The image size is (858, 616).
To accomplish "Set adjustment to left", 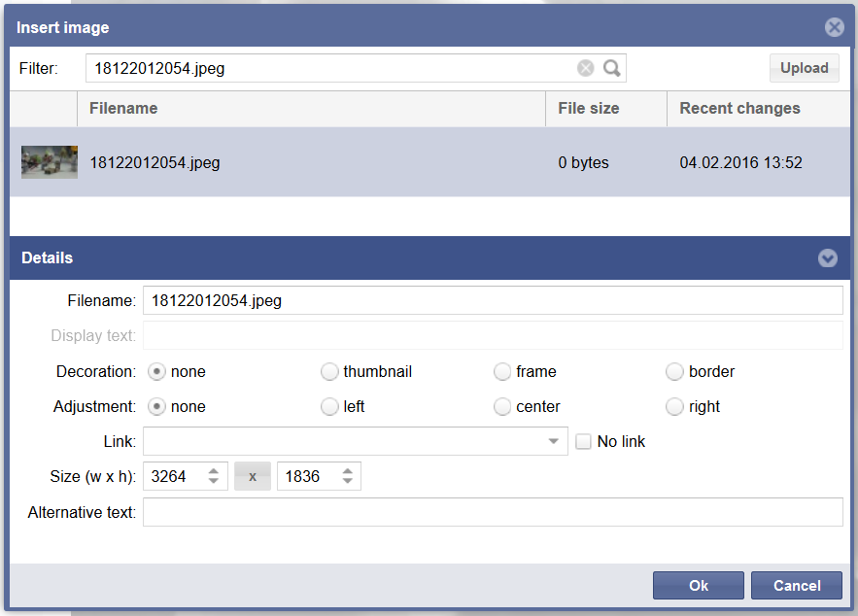I will pyautogui.click(x=329, y=406).
